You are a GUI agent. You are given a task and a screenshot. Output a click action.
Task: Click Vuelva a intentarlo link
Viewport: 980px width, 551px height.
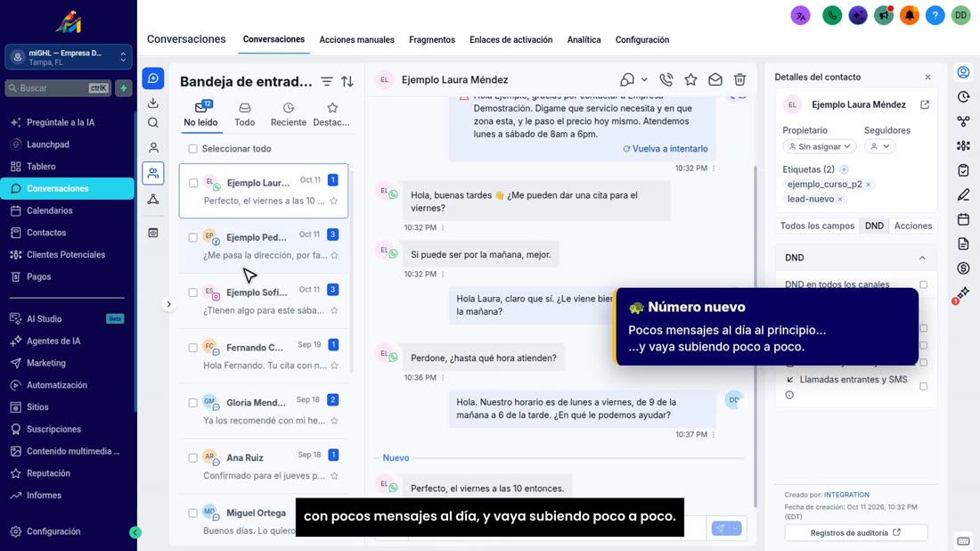[x=666, y=149]
